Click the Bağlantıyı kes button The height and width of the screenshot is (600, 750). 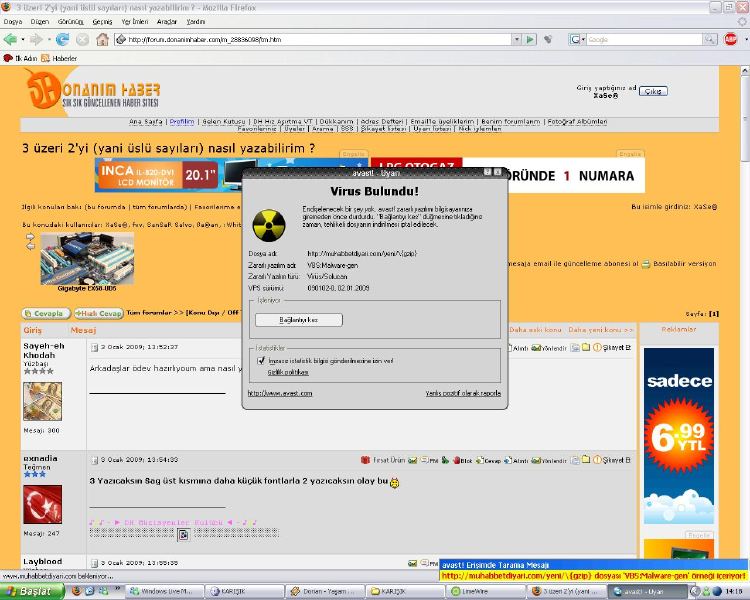point(299,320)
